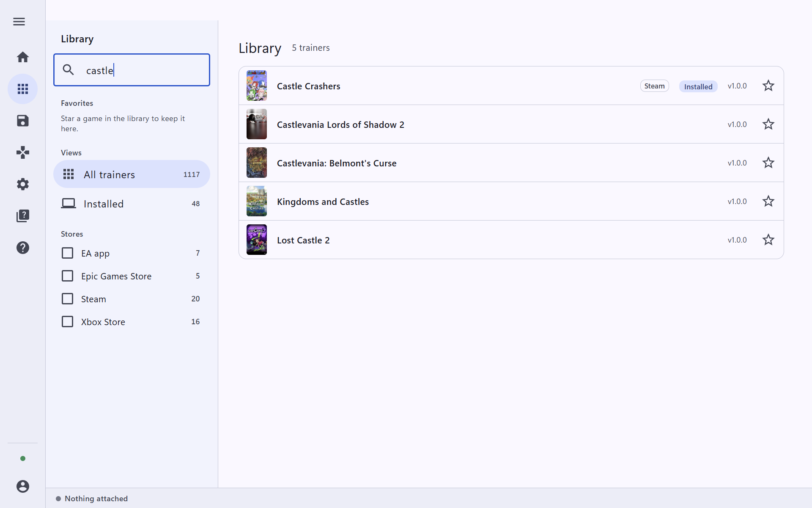Open the book question-mark icon page

pyautogui.click(x=23, y=216)
